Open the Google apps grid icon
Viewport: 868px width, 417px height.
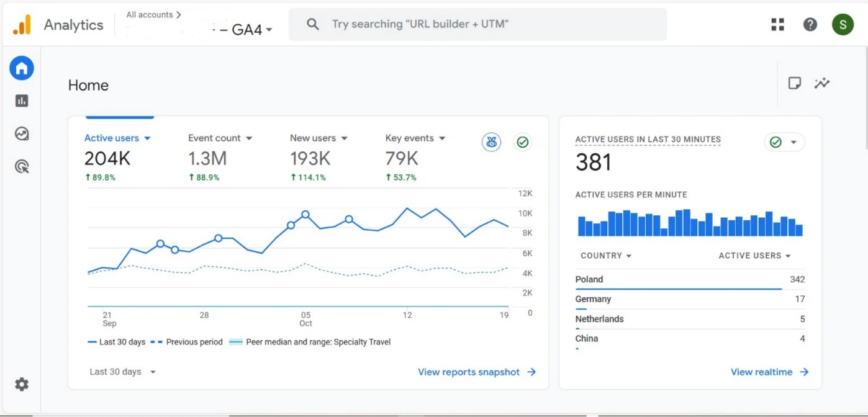(777, 24)
